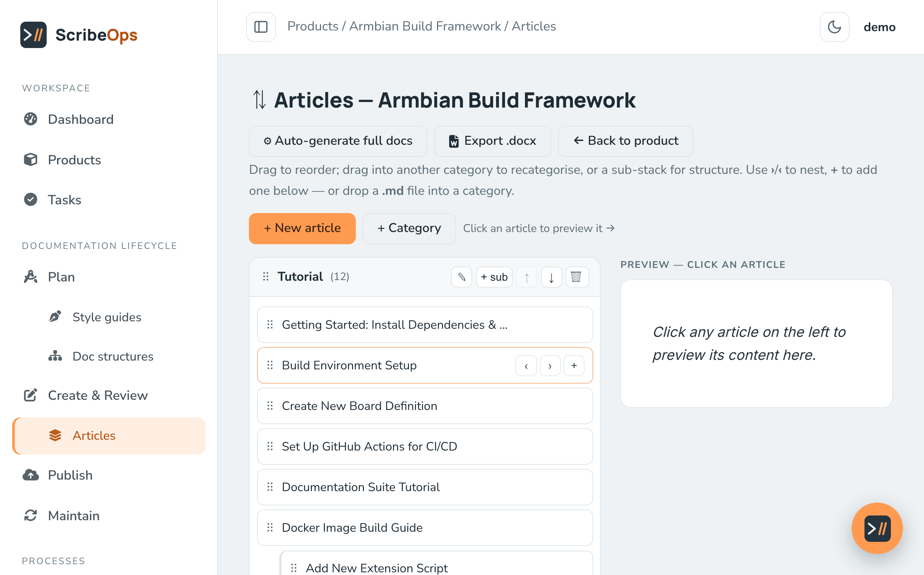
Task: Add a new Category
Action: click(409, 228)
